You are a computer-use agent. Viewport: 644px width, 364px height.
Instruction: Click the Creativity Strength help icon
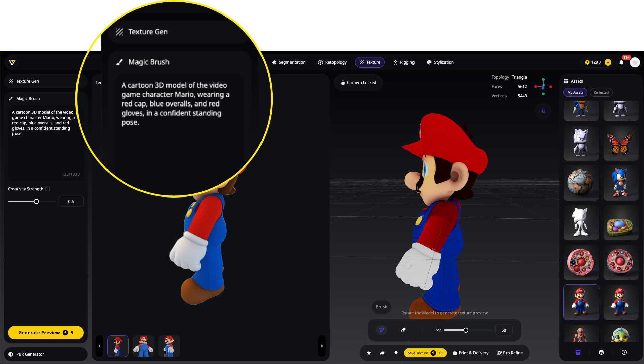click(48, 189)
